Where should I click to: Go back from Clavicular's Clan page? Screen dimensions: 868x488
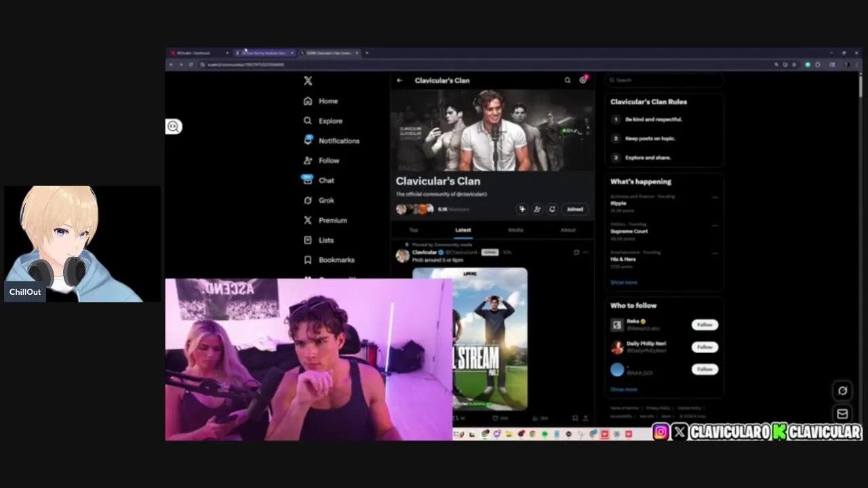pyautogui.click(x=399, y=81)
